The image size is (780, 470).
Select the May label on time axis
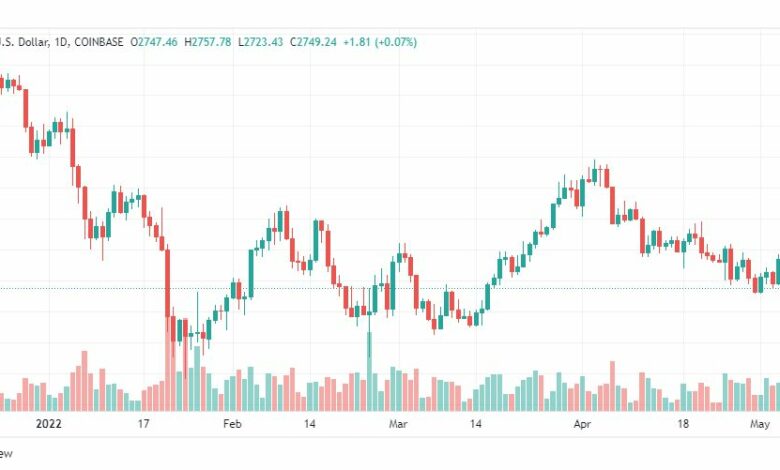[x=760, y=424]
